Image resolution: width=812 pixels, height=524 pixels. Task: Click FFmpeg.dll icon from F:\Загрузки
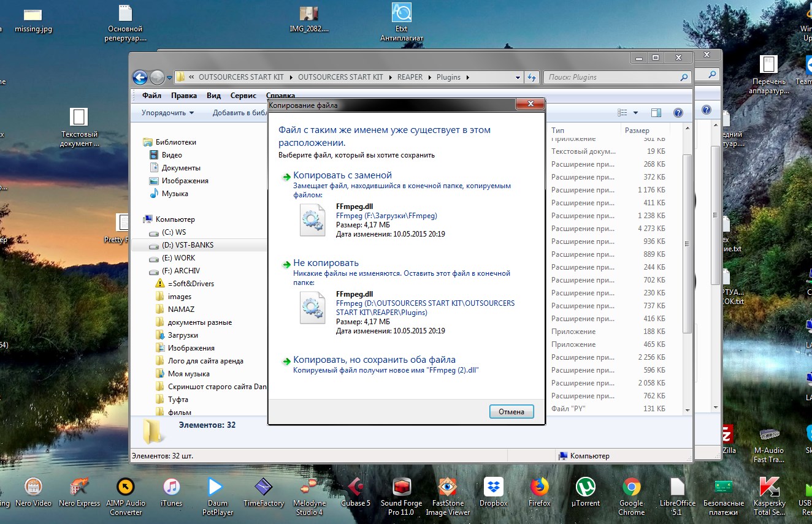tap(312, 220)
